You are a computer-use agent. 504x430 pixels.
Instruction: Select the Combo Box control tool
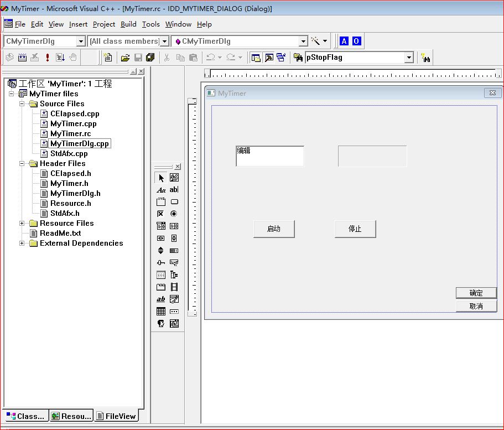161,226
